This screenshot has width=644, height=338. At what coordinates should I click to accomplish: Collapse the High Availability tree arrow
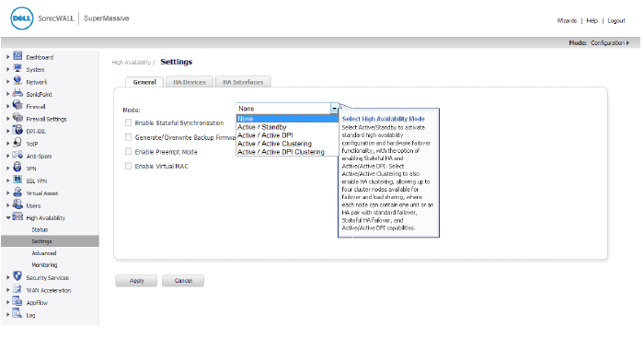[x=8, y=218]
